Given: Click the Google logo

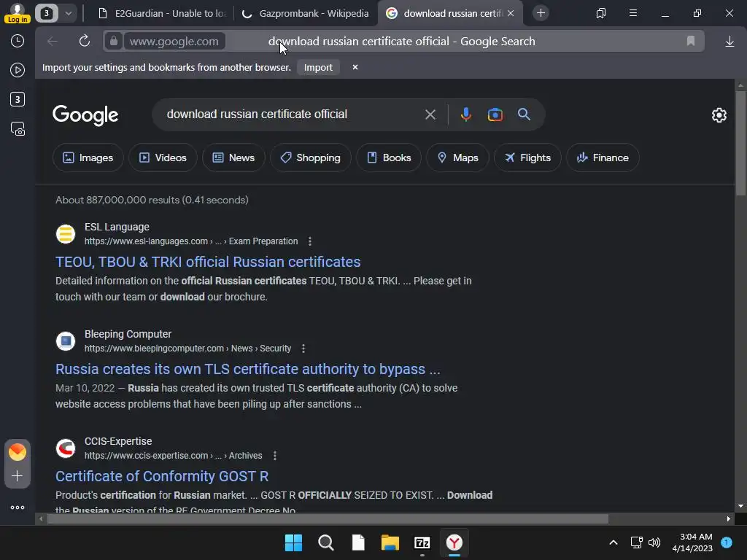Looking at the screenshot, I should pyautogui.click(x=85, y=114).
